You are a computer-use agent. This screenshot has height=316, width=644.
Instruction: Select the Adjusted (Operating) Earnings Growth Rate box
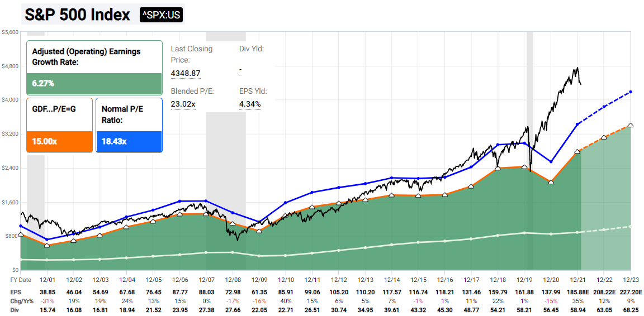pyautogui.click(x=94, y=68)
